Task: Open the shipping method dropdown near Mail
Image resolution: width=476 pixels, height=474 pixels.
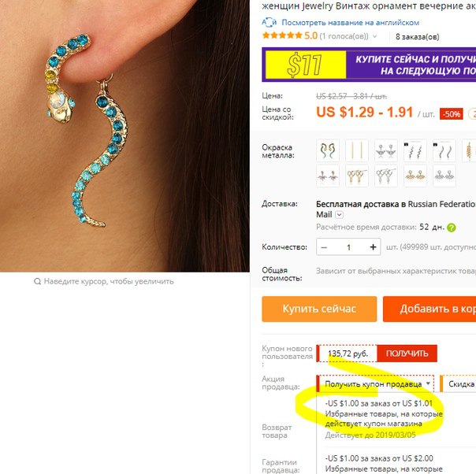Action: coord(340,215)
